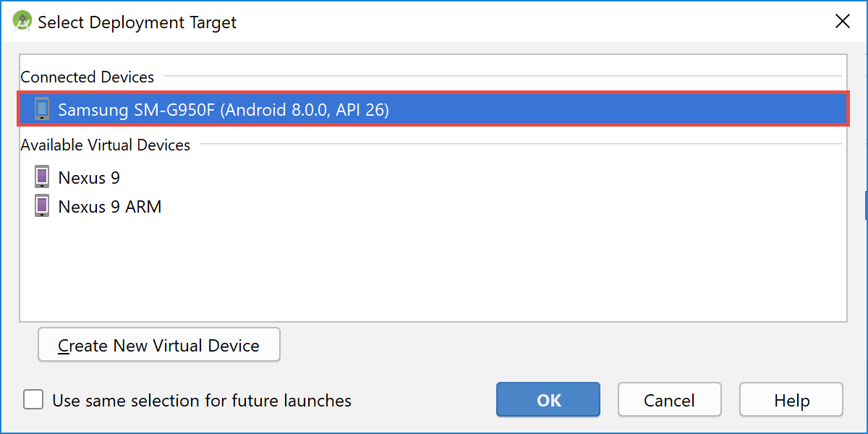The image size is (868, 434).
Task: Click the 'Android 8.0.0, API 26' text
Action: 305,110
